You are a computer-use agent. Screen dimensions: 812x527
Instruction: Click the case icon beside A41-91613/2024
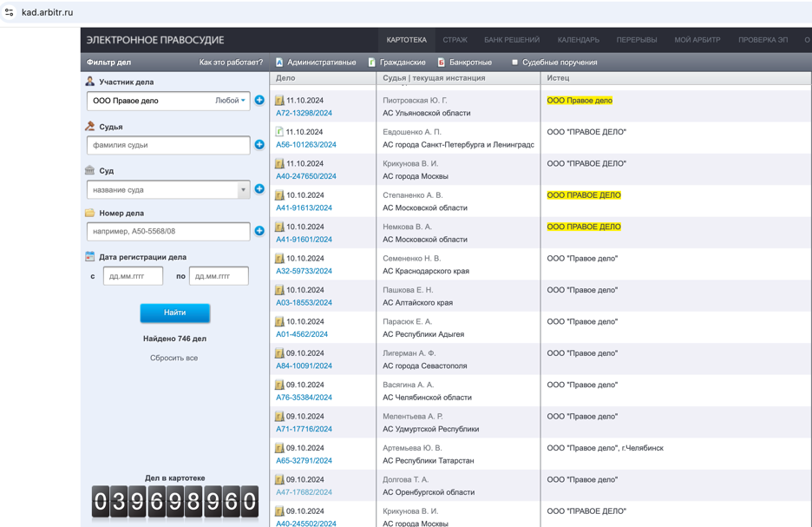(279, 195)
